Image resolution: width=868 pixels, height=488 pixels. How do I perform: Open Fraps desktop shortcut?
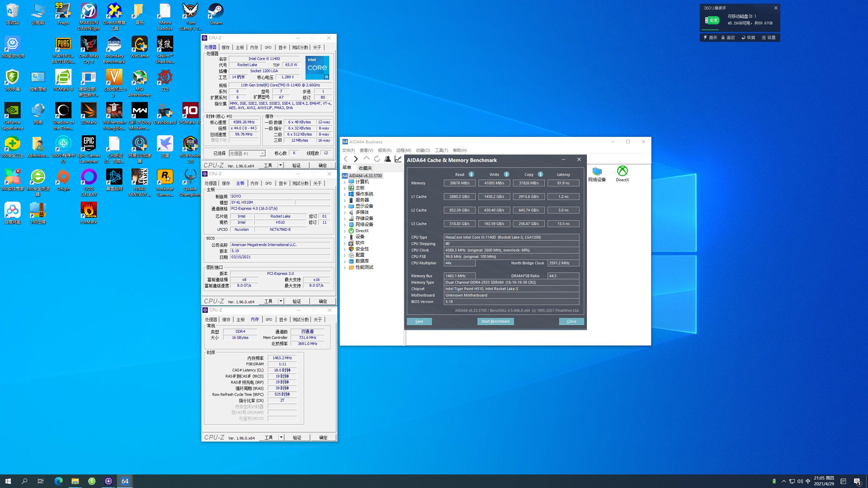click(x=63, y=14)
